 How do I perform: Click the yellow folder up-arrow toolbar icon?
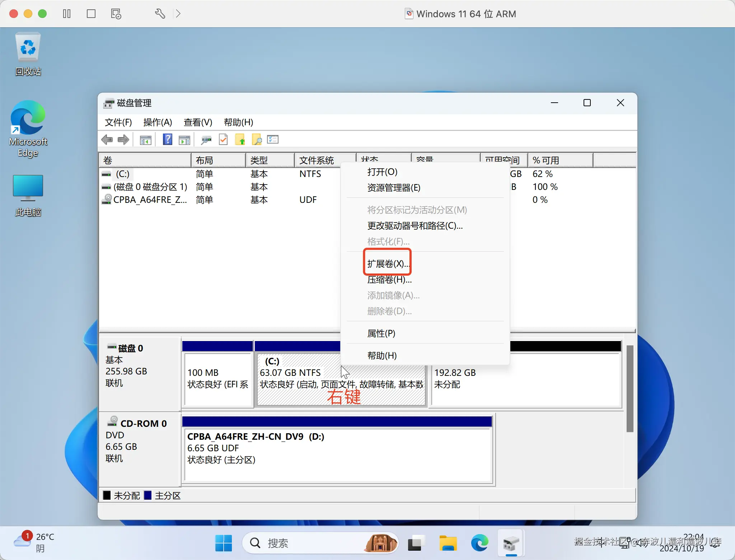[240, 140]
